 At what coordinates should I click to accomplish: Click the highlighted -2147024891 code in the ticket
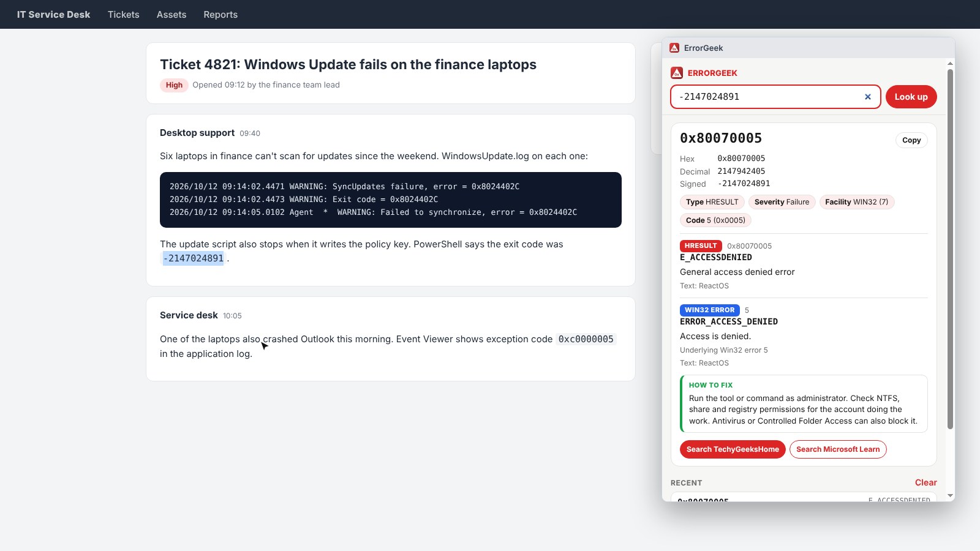(x=194, y=258)
